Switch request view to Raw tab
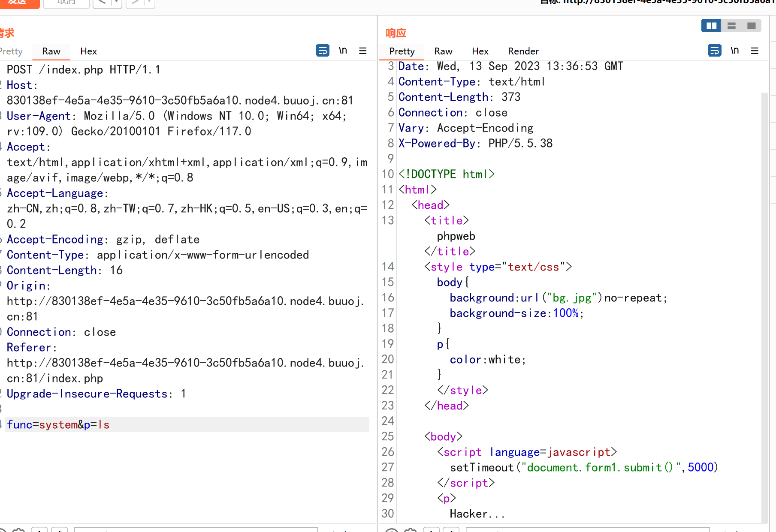This screenshot has height=532, width=776. tap(51, 51)
